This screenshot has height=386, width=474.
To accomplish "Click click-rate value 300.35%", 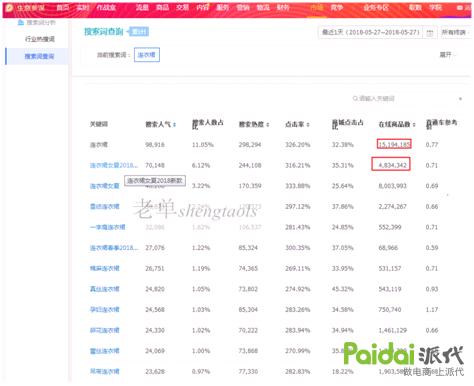I will [x=297, y=248].
